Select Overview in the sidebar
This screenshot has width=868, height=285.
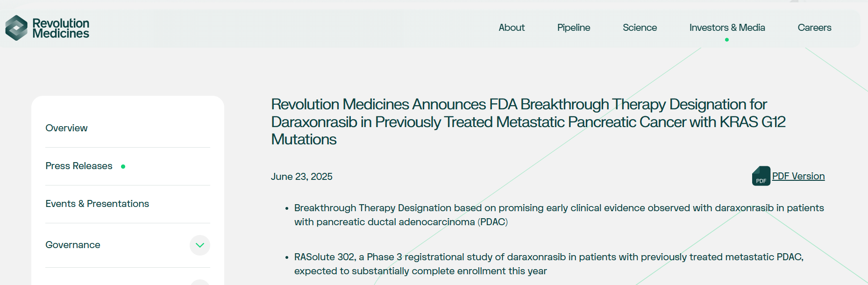[66, 128]
